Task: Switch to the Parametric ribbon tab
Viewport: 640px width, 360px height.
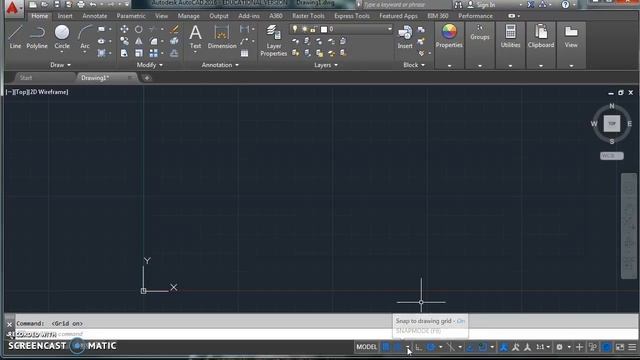Action: click(x=131, y=16)
